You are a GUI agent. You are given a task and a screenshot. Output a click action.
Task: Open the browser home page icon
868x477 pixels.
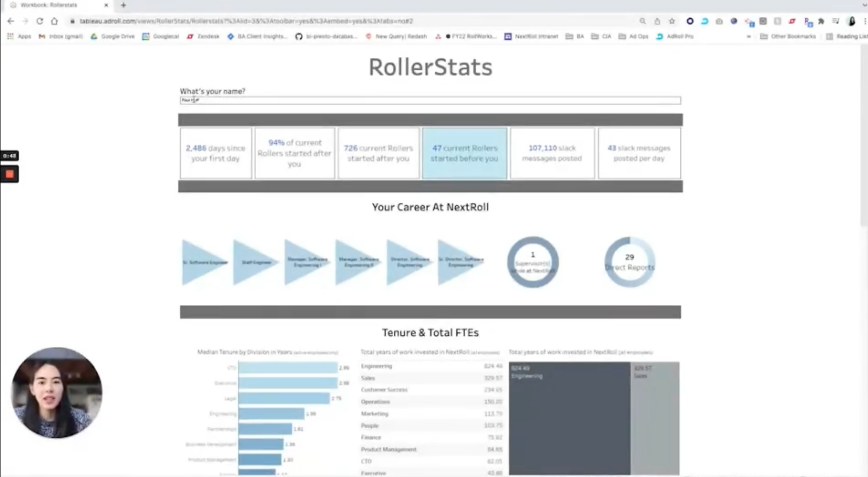pyautogui.click(x=54, y=21)
